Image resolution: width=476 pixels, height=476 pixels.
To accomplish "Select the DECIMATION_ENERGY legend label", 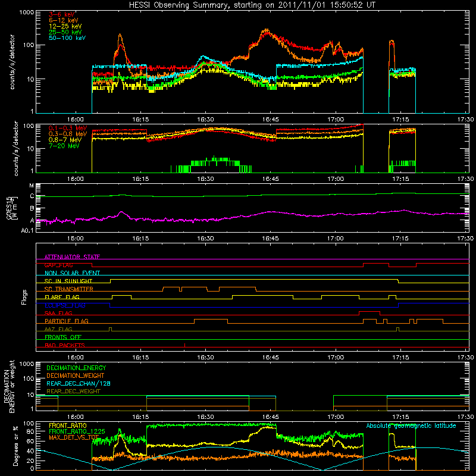I will [x=76, y=368].
